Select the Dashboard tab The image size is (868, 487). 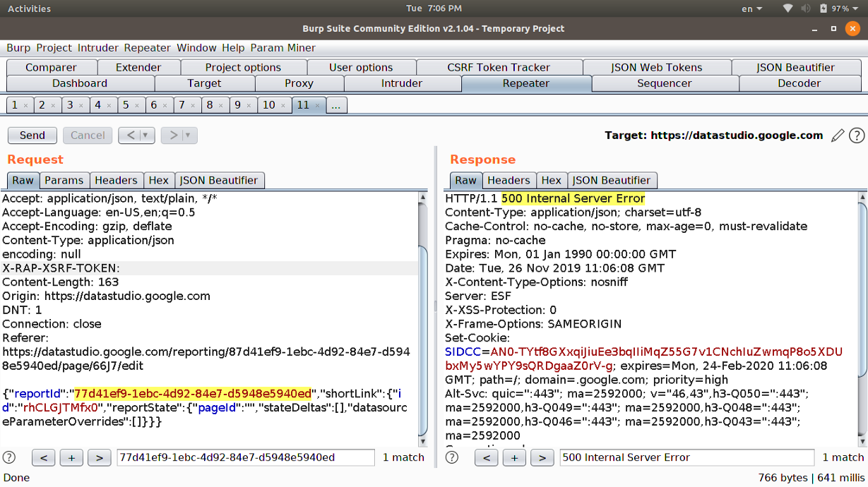pos(80,83)
